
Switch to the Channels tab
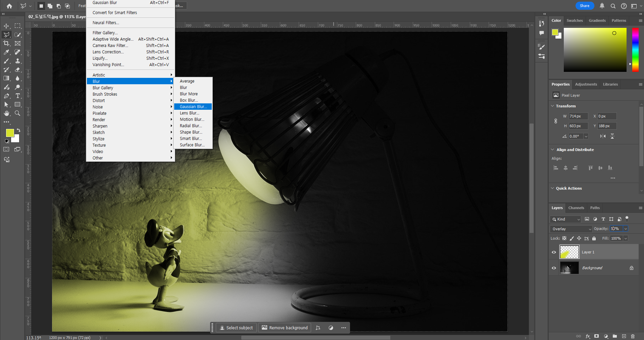(576, 208)
